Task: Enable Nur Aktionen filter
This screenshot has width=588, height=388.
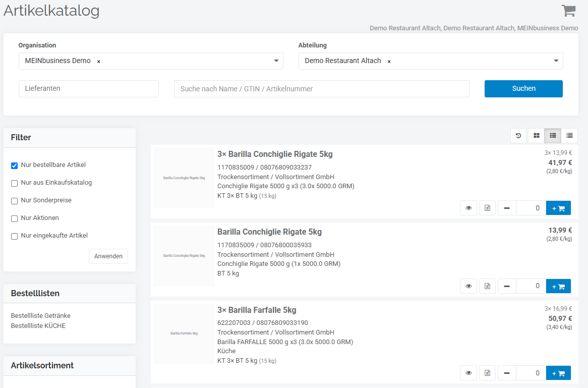Action: [14, 218]
